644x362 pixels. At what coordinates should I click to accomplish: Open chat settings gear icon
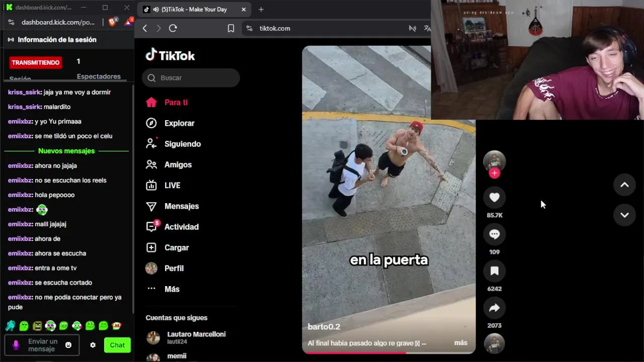pyautogui.click(x=93, y=345)
